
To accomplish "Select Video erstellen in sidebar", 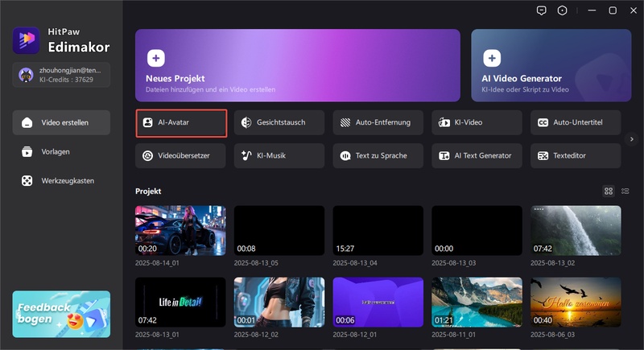I will pyautogui.click(x=61, y=122).
